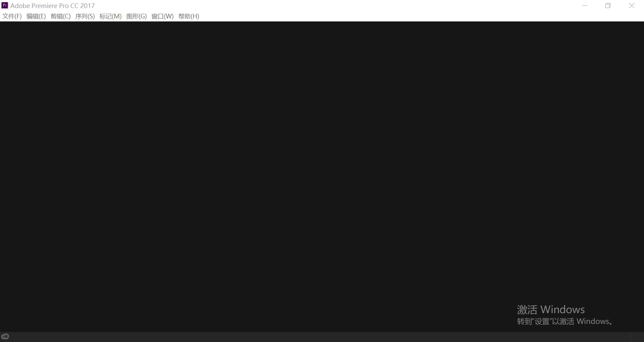
Task: Open the 帮助(H) menu
Action: (x=189, y=16)
